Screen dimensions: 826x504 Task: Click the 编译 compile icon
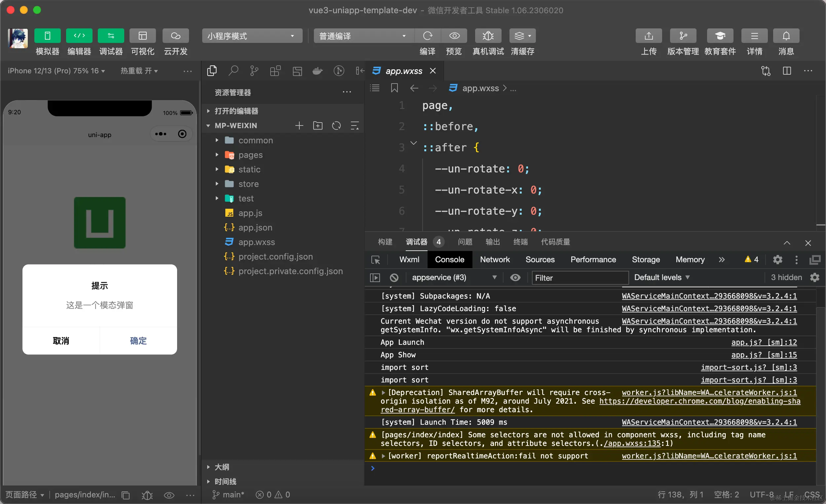(428, 36)
